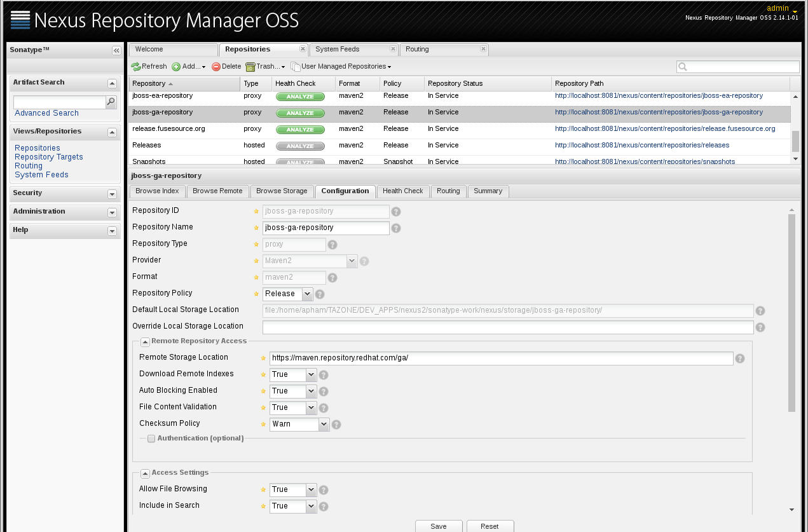
Task: Open the Trash toolbar menu
Action: pos(265,67)
